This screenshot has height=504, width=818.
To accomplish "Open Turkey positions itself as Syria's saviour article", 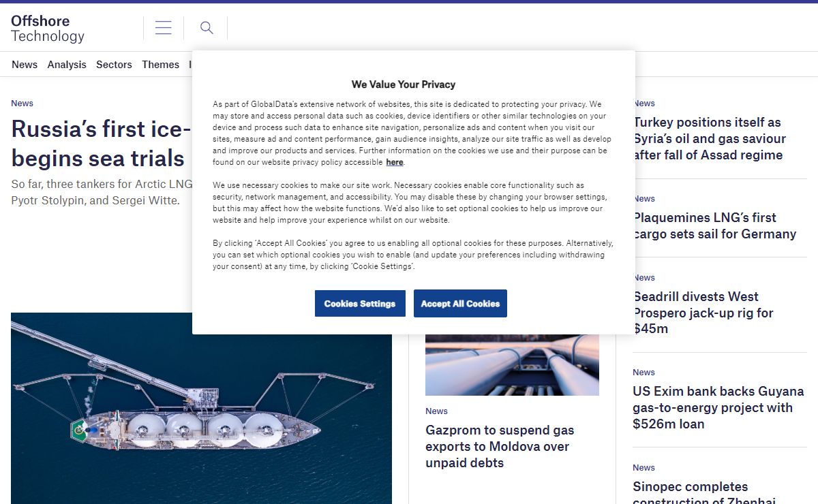I will (710, 139).
